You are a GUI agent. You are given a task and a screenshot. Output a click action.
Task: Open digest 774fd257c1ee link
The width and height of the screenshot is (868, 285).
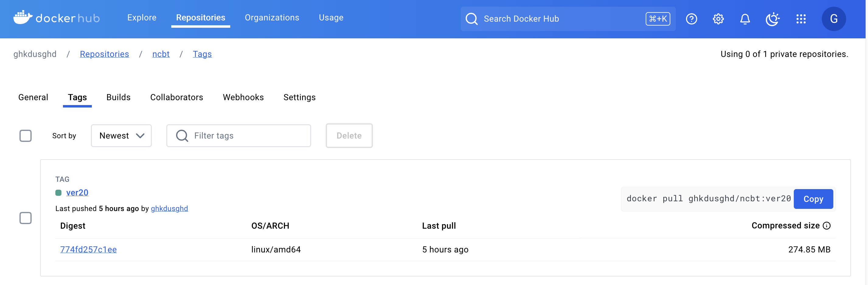pos(88,249)
